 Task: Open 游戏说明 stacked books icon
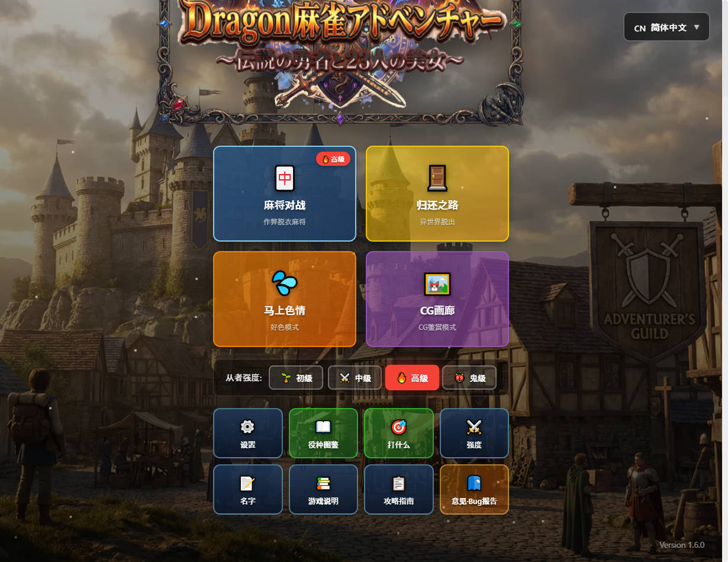[x=323, y=483]
